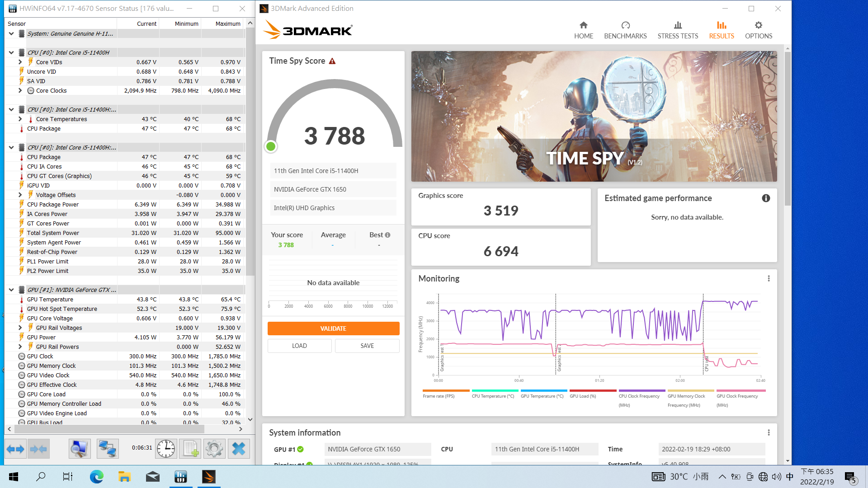Screen dimensions: 868x488
Task: Toggle the GPU Load (%) legend series
Action: 583,396
